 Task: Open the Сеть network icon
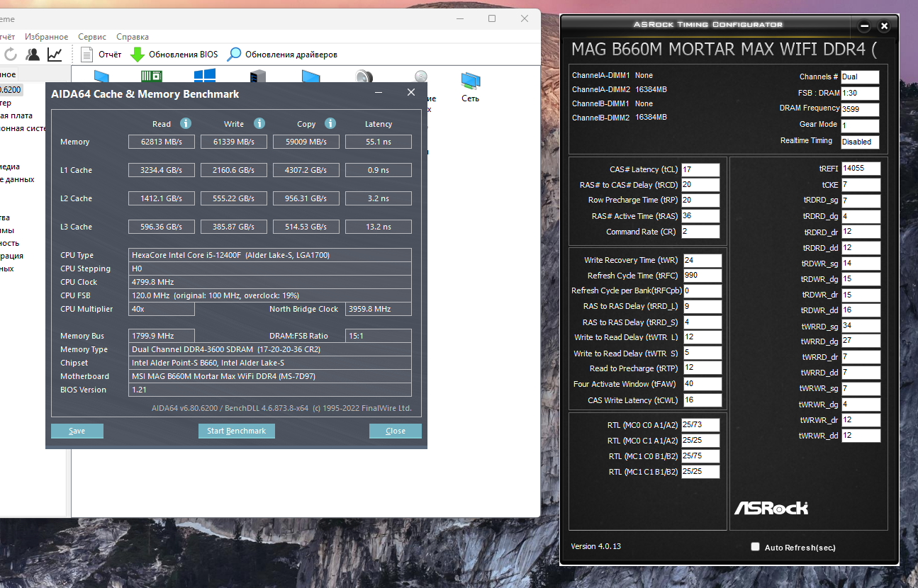pyautogui.click(x=471, y=86)
